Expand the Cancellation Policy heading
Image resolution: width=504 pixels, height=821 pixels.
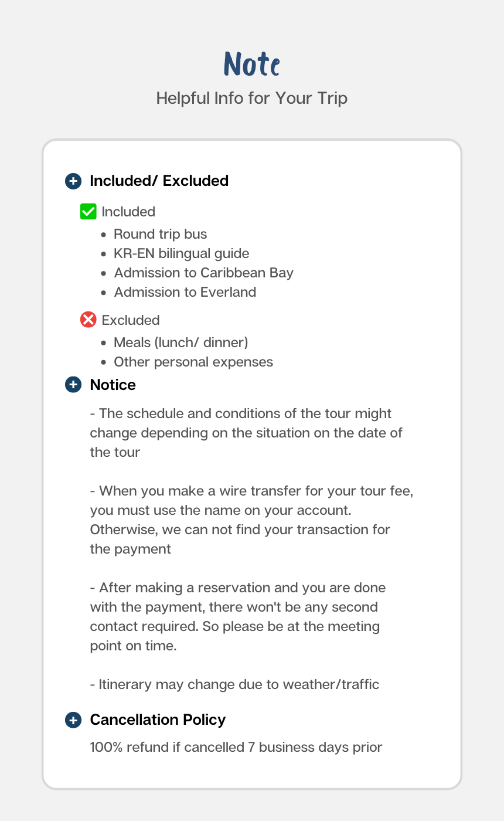coord(158,720)
